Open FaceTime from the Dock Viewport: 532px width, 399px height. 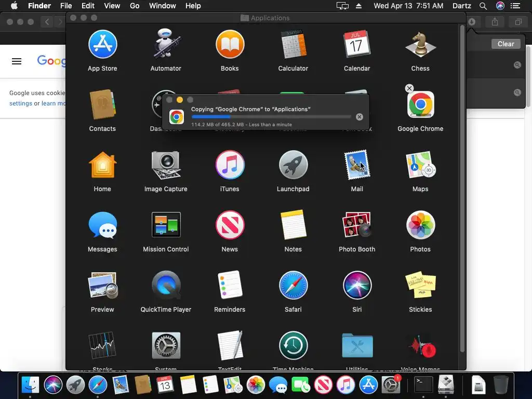point(301,385)
